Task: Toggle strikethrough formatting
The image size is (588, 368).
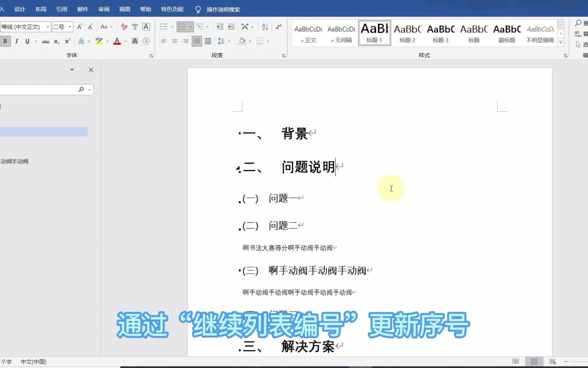Action: (x=46, y=42)
